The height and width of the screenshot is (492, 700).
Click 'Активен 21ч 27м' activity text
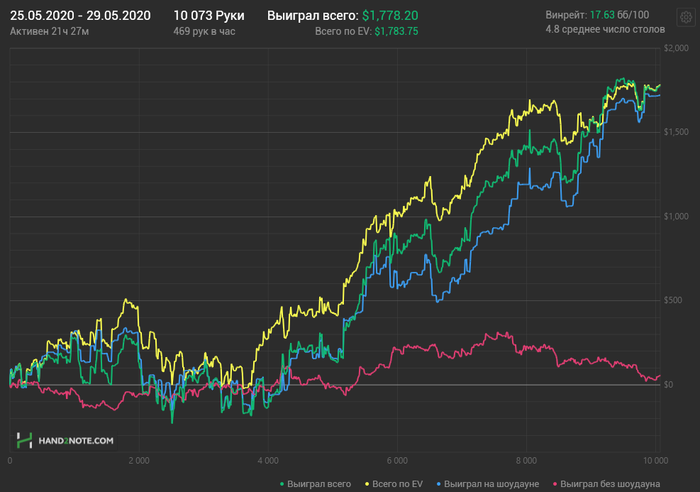(50, 31)
